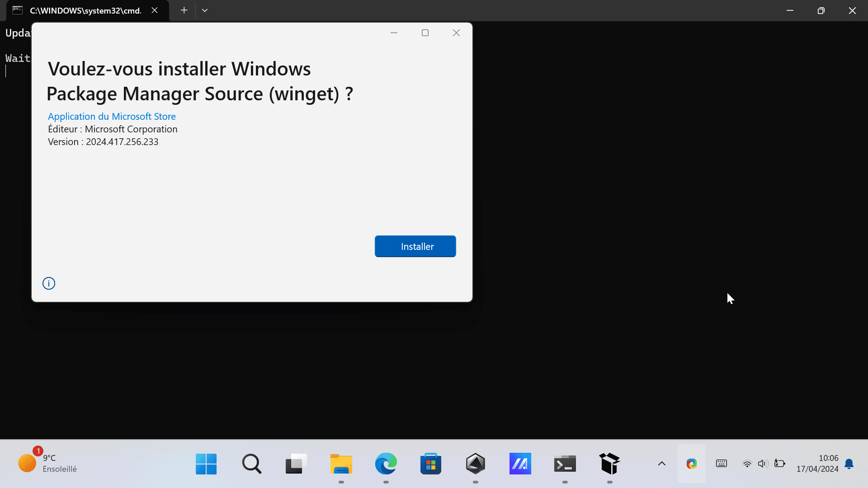Open volume control in tray

coord(763,464)
